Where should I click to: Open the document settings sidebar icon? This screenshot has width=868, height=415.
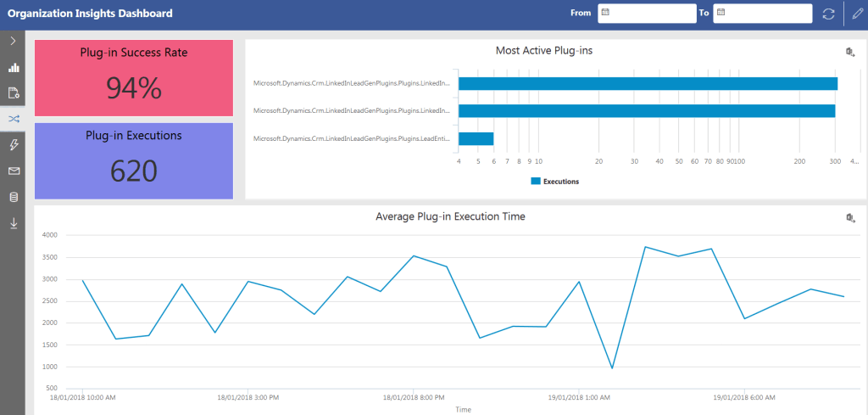click(13, 93)
